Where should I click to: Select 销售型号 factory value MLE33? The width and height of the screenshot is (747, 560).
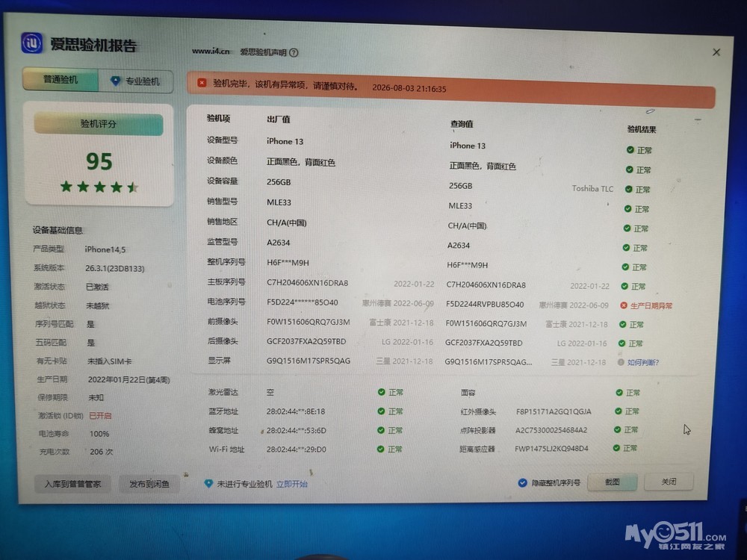click(x=279, y=202)
